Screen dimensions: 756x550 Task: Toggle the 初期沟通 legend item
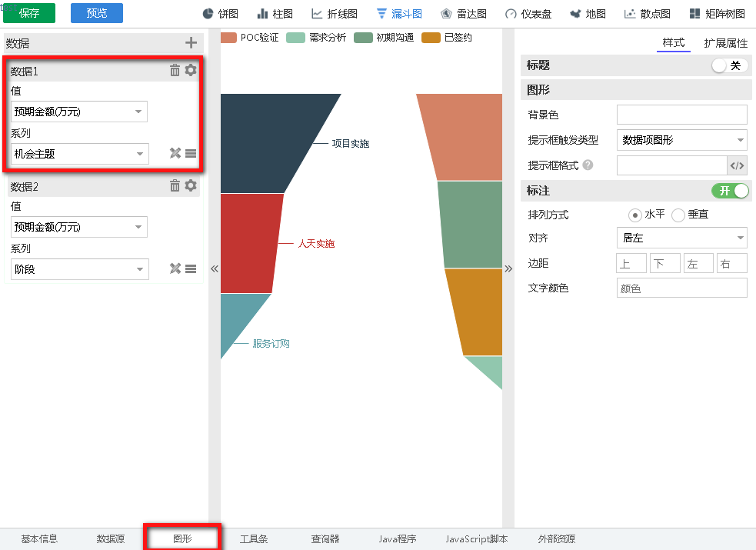coord(384,38)
